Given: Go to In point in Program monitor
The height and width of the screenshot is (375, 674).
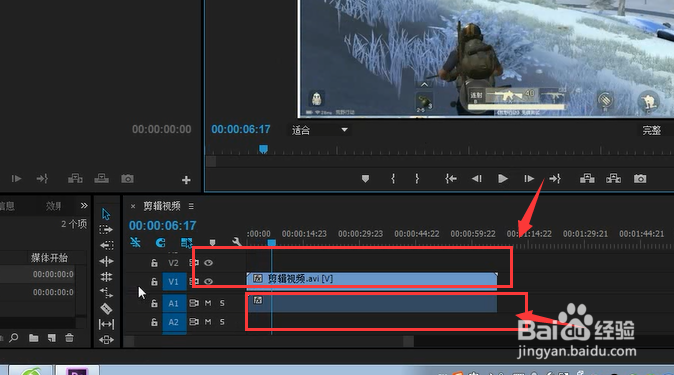Looking at the screenshot, I should click(x=451, y=178).
